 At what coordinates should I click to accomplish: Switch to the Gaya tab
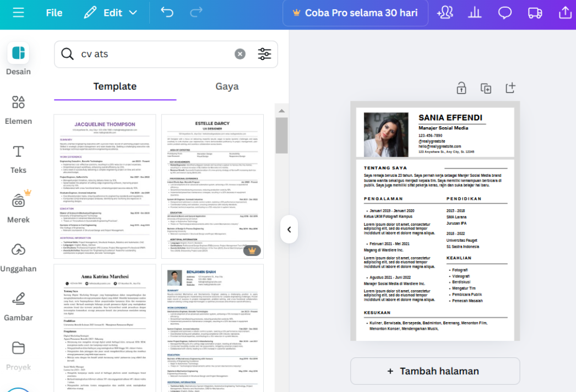(x=227, y=86)
